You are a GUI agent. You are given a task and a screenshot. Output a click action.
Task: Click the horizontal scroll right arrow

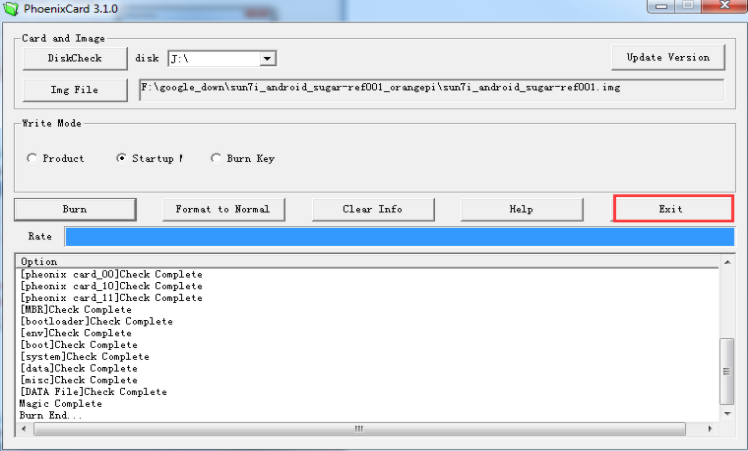709,429
